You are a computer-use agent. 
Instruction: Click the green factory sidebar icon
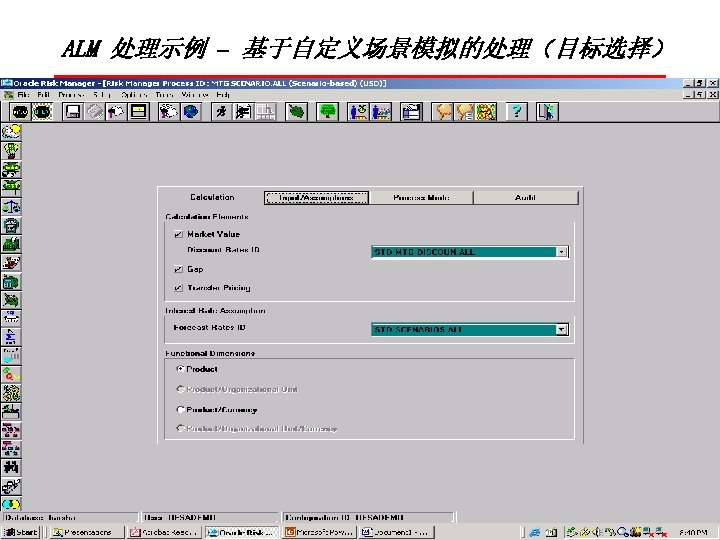(x=11, y=244)
